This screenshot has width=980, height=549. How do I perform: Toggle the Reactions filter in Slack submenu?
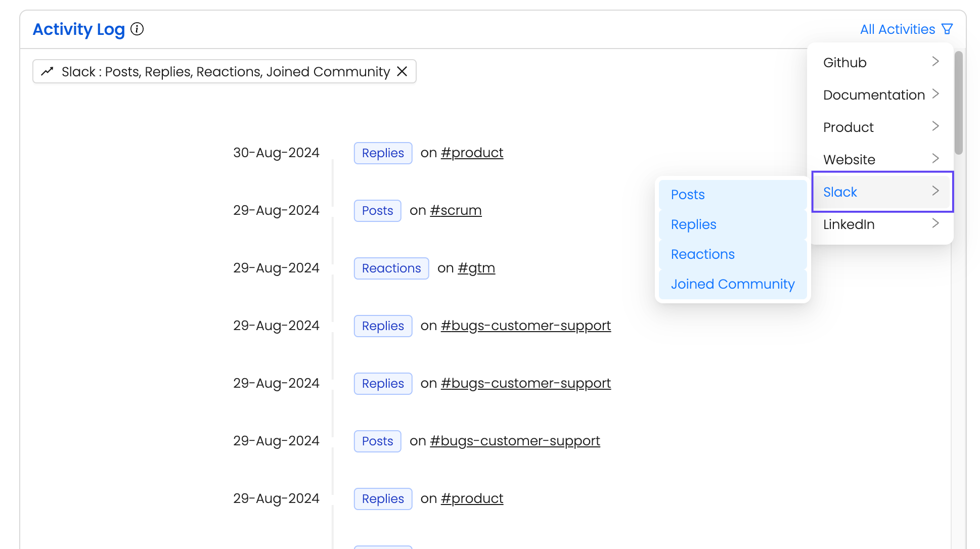point(732,254)
